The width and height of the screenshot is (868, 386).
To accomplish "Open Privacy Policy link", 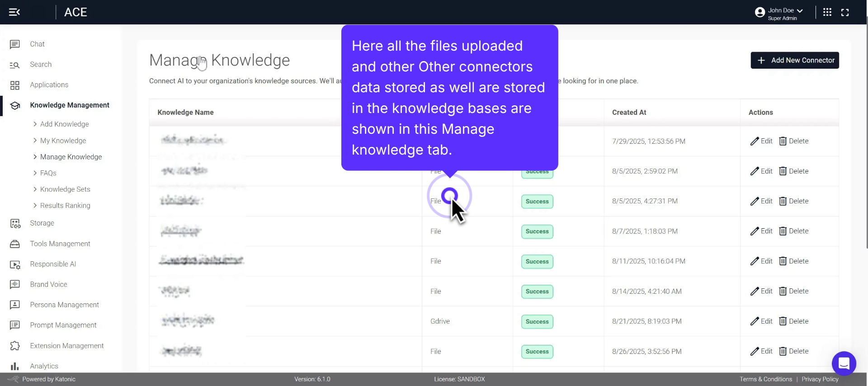I will coord(820,379).
